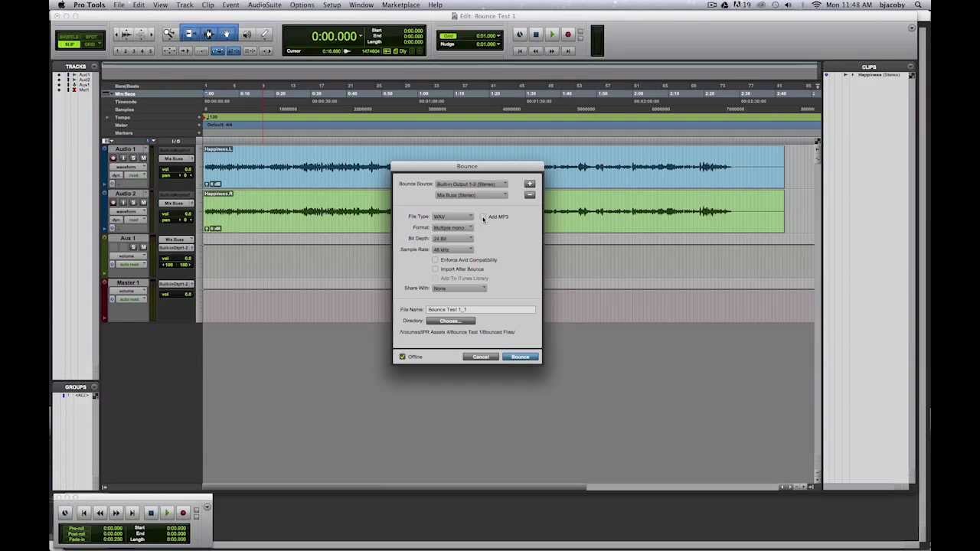Select the Grabber hand tool

[x=227, y=34]
